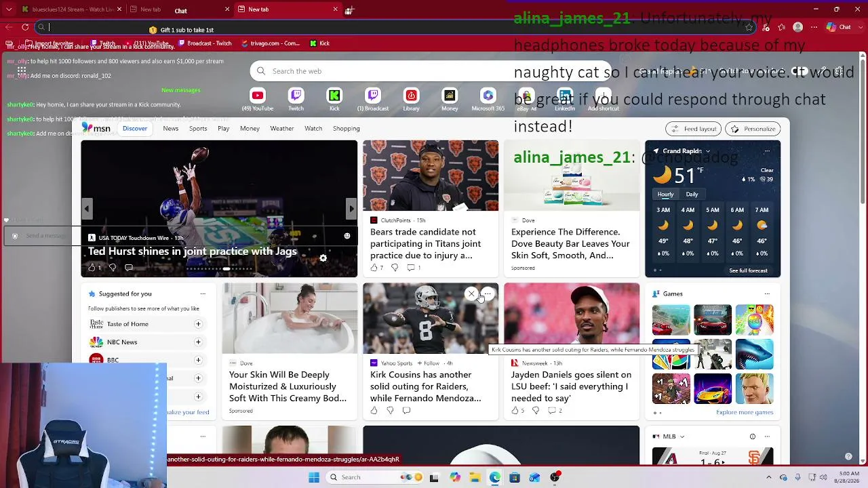Expand the Grand Rapids location dropdown
The height and width of the screenshot is (488, 868).
[707, 151]
